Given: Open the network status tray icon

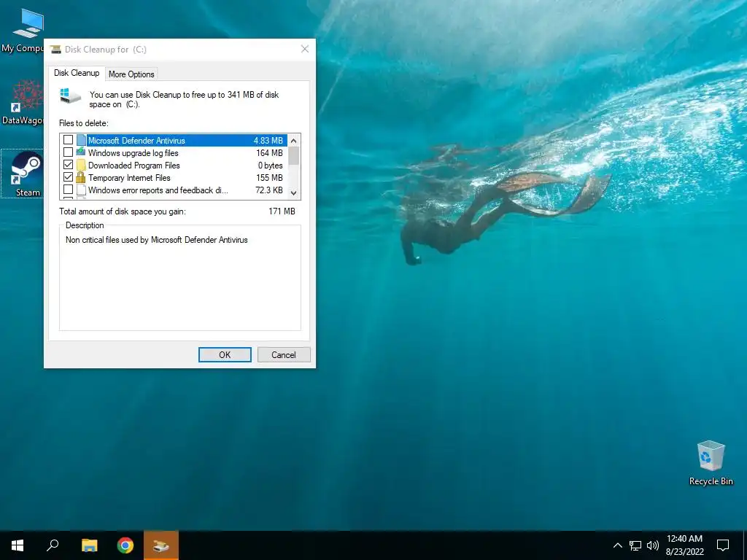Looking at the screenshot, I should (635, 545).
